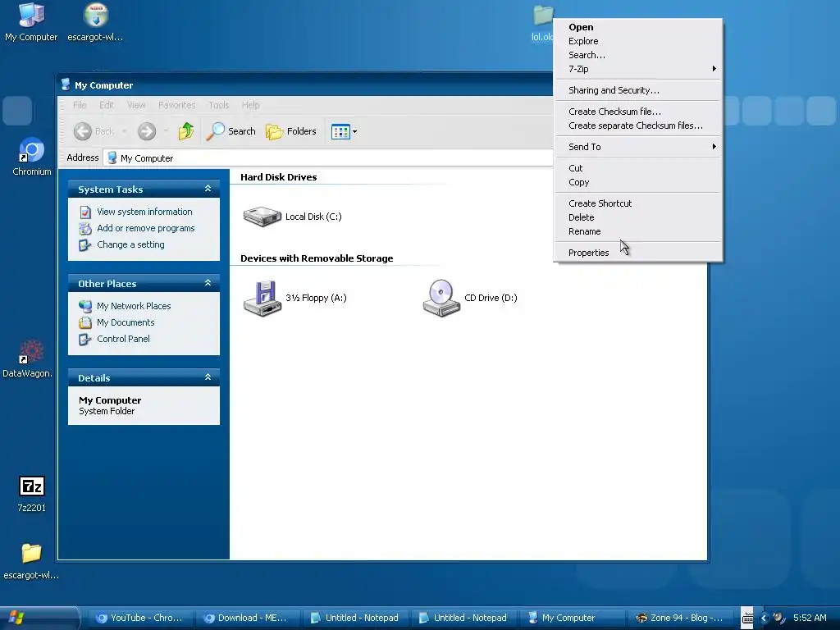The height and width of the screenshot is (630, 840).
Task: Choose Properties in the context menu
Action: [x=637, y=253]
